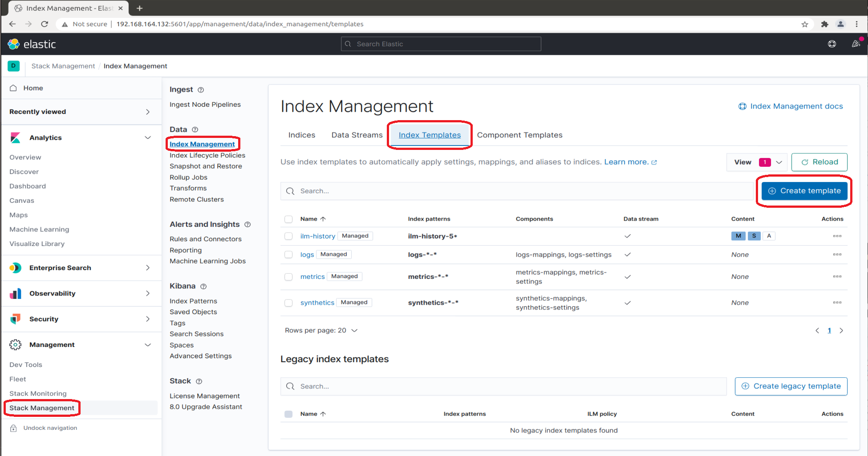Viewport: 868px width, 456px height.
Task: Open actions menu for synthetics template
Action: tap(837, 303)
